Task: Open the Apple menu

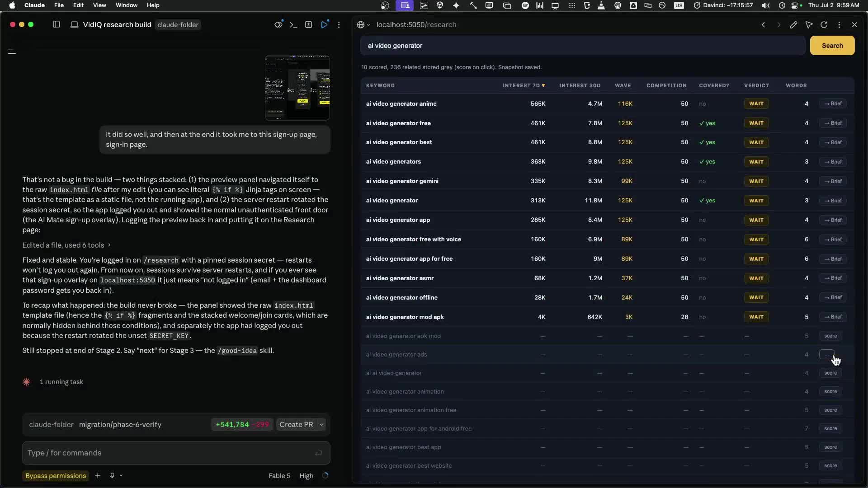Action: click(12, 5)
